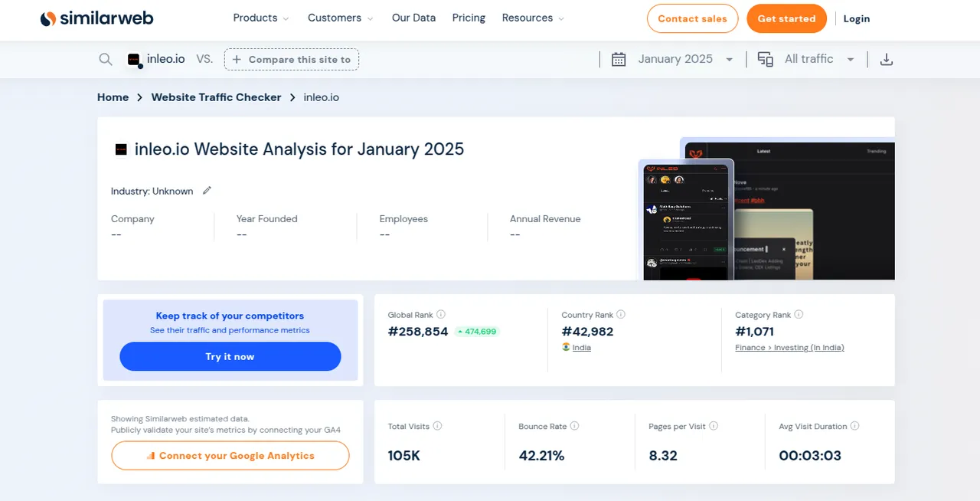Click Connect your Google Analytics button
This screenshot has height=501, width=980.
click(x=230, y=455)
